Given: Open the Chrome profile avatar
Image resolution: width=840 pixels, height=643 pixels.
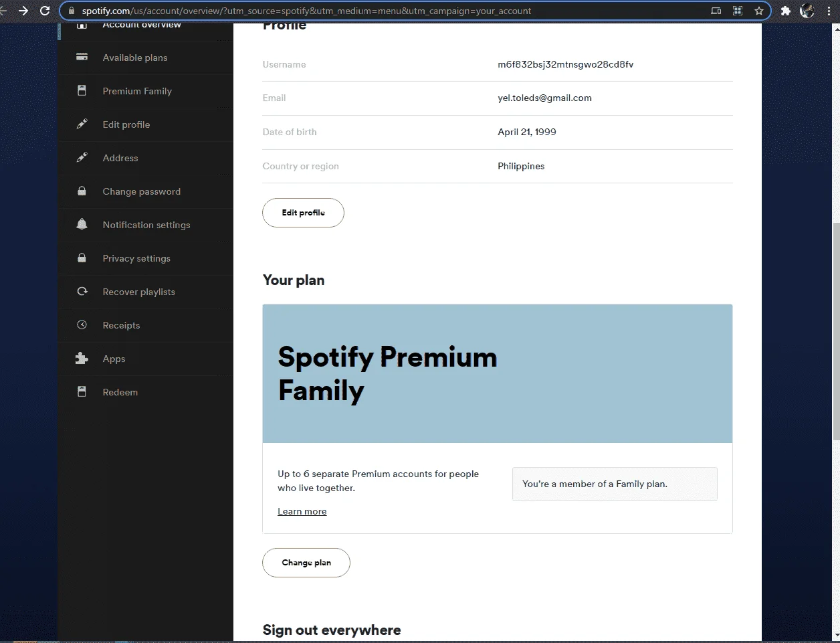Looking at the screenshot, I should point(807,11).
